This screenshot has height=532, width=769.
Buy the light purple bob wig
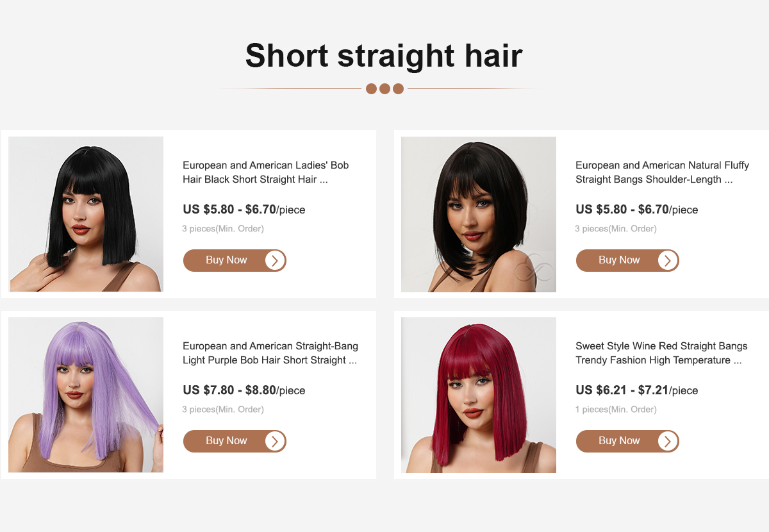[x=235, y=441]
